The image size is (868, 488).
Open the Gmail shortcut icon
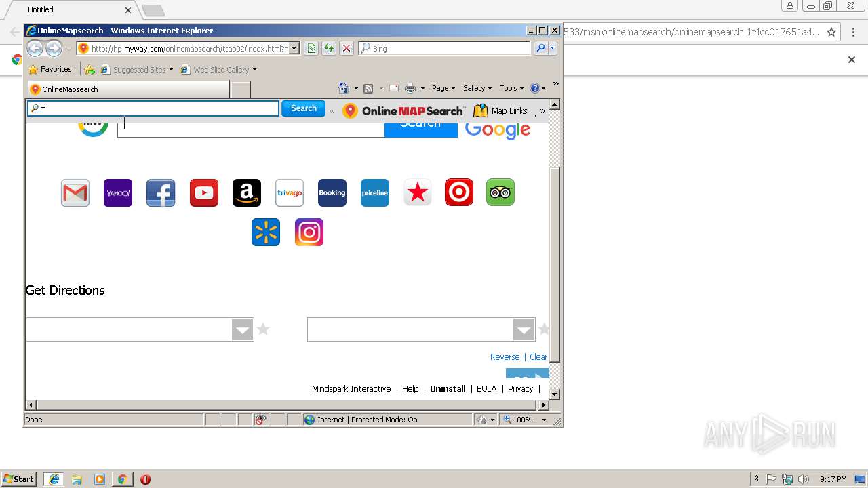pos(75,193)
